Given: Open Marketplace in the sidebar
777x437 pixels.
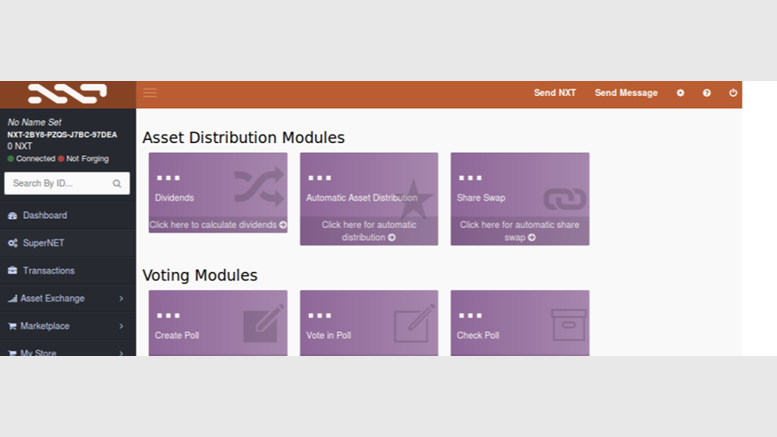Looking at the screenshot, I should tap(68, 327).
